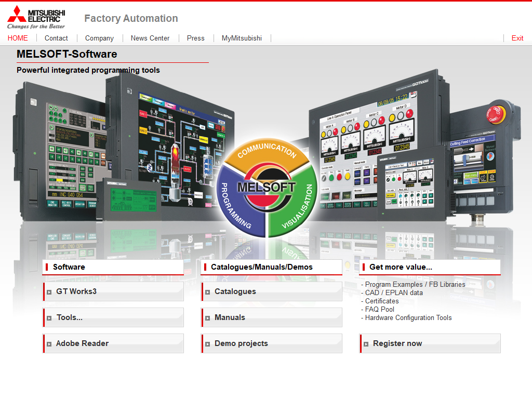Click the arrow icon beside Manuals
This screenshot has height=399, width=532.
(x=208, y=318)
